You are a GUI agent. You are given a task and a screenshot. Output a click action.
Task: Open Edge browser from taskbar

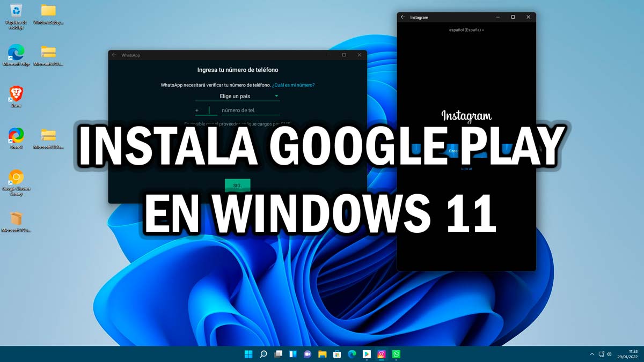(x=352, y=354)
